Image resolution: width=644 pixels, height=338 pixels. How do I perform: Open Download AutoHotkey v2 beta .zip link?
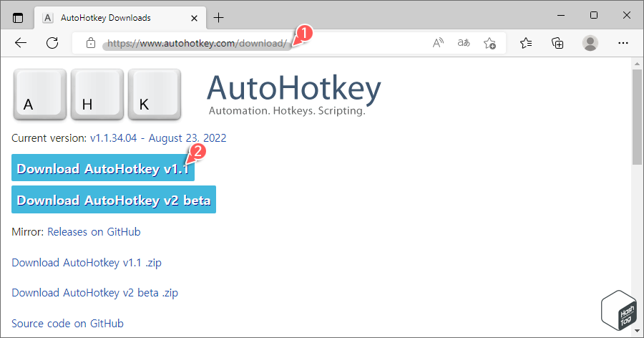(x=95, y=293)
